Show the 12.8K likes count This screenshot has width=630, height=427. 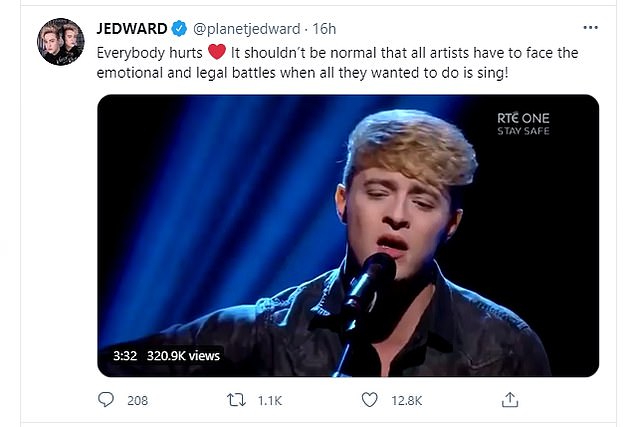406,400
